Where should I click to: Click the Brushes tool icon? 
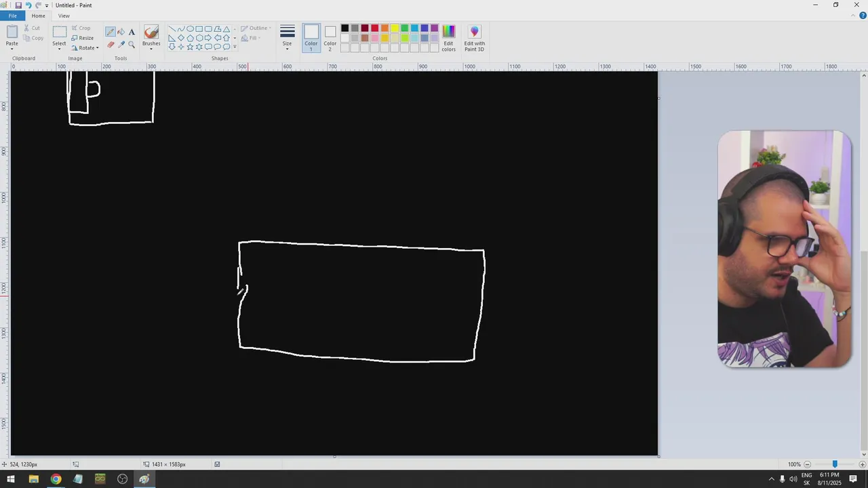(x=151, y=32)
